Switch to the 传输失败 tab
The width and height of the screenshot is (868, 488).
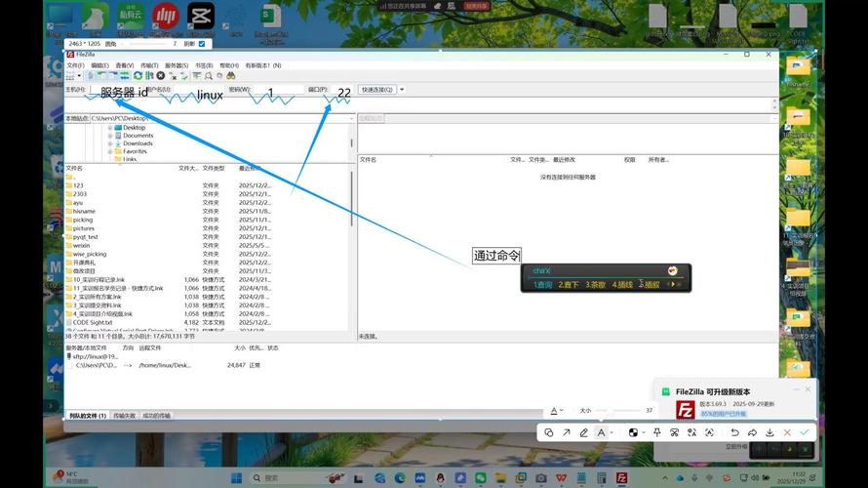(124, 416)
